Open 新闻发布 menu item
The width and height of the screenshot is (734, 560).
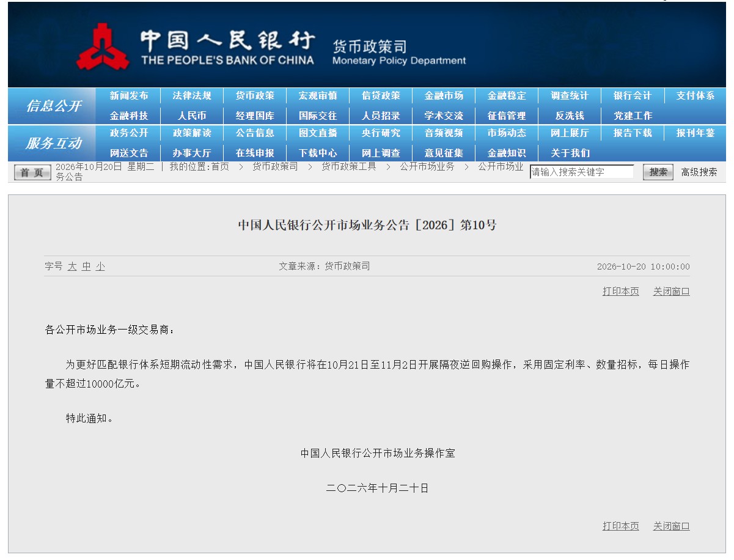129,96
